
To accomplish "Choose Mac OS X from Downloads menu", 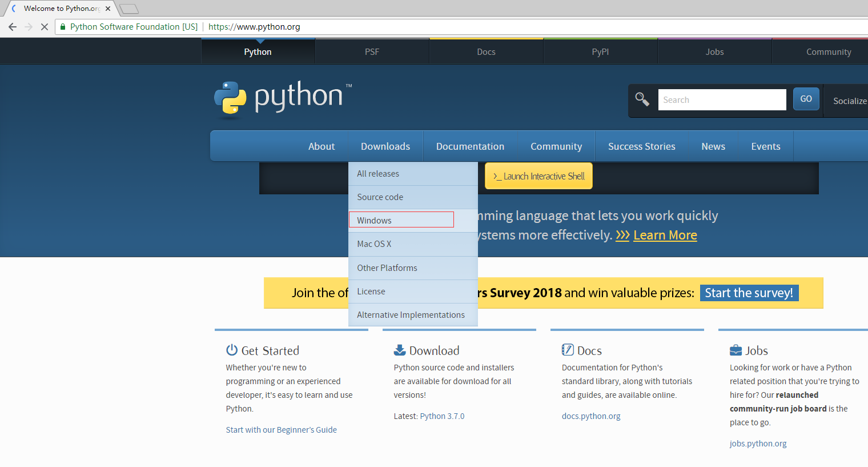I will [x=413, y=244].
